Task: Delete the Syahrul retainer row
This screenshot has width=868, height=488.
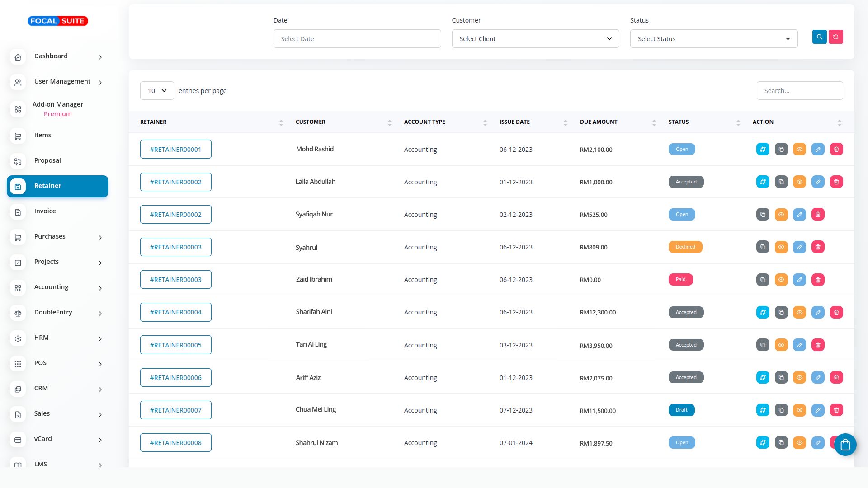Action: pyautogui.click(x=818, y=247)
